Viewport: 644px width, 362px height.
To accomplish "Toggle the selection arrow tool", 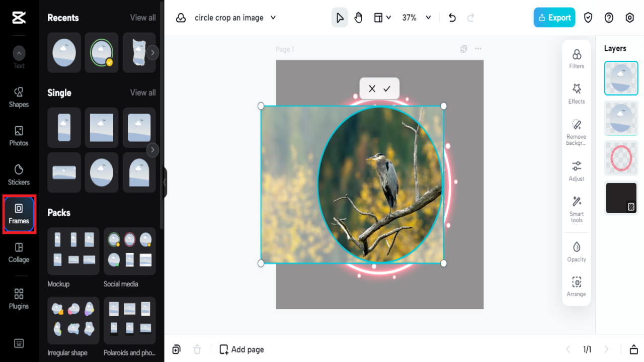I will point(340,17).
